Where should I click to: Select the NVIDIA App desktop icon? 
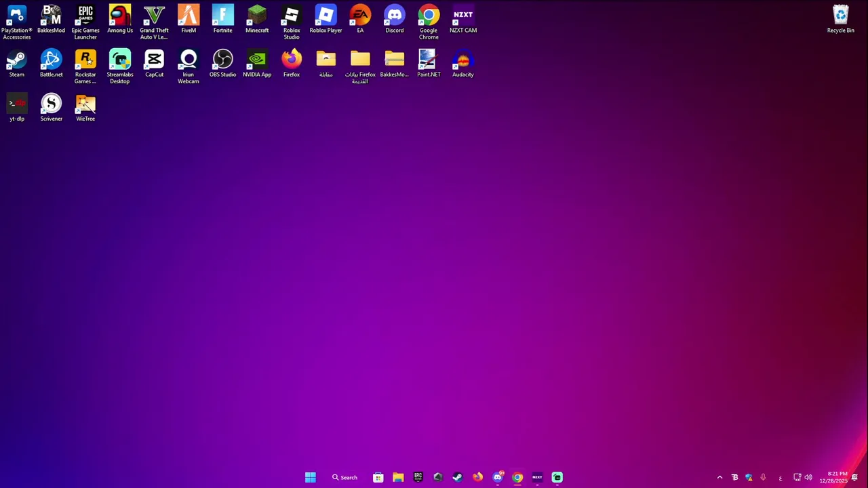coord(257,64)
